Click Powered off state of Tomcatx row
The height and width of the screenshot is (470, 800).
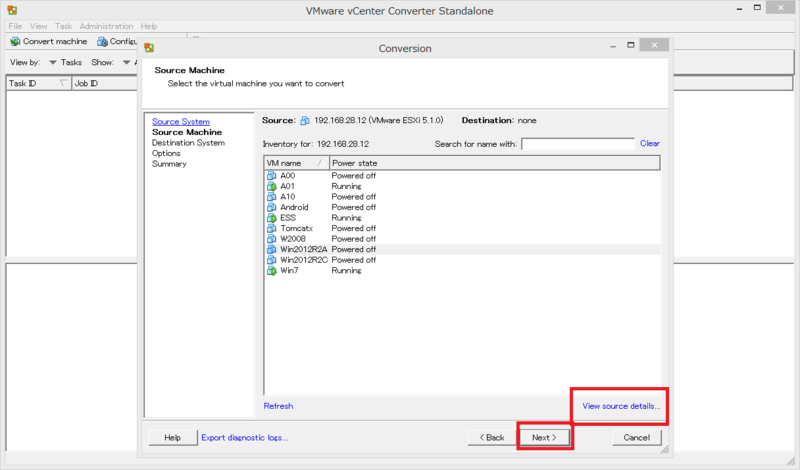point(354,228)
